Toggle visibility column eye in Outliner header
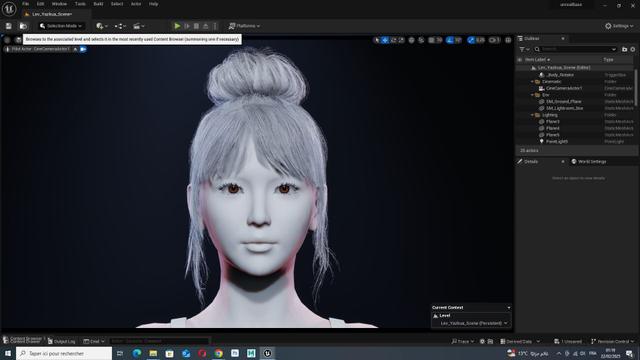This screenshot has height=360, width=640. pos(520,60)
